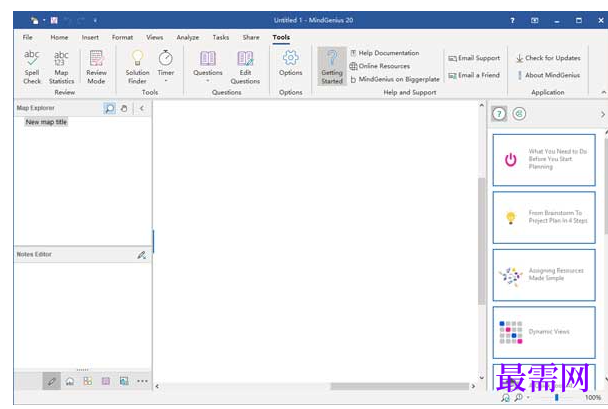This screenshot has width=608, height=409.
Task: Click the status bar zoom magnifier icon
Action: [518, 397]
